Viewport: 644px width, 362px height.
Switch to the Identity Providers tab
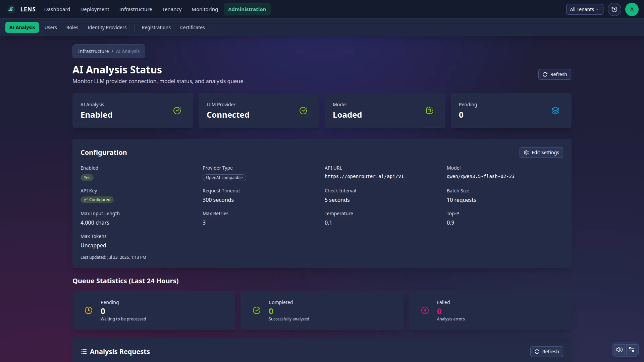tap(107, 27)
